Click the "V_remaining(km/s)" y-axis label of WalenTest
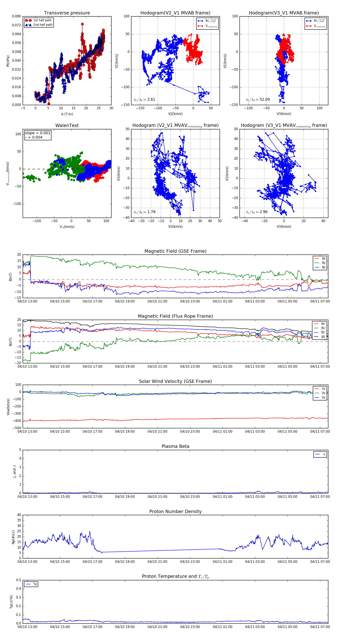 (x=8, y=173)
